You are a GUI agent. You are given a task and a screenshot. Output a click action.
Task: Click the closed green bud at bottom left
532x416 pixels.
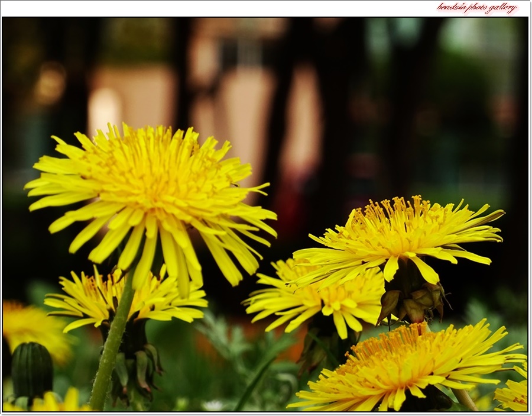coord(32,370)
